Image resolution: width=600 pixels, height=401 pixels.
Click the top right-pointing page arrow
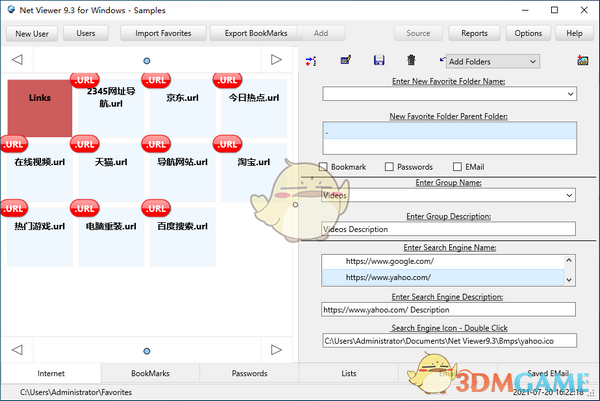pyautogui.click(x=276, y=59)
